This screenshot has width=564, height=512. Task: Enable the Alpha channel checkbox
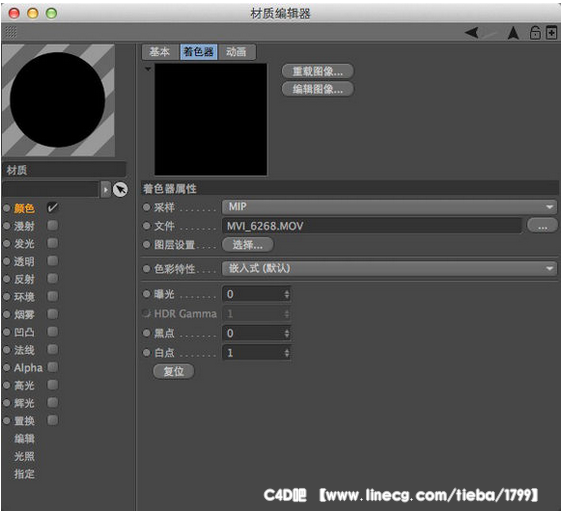coord(53,367)
